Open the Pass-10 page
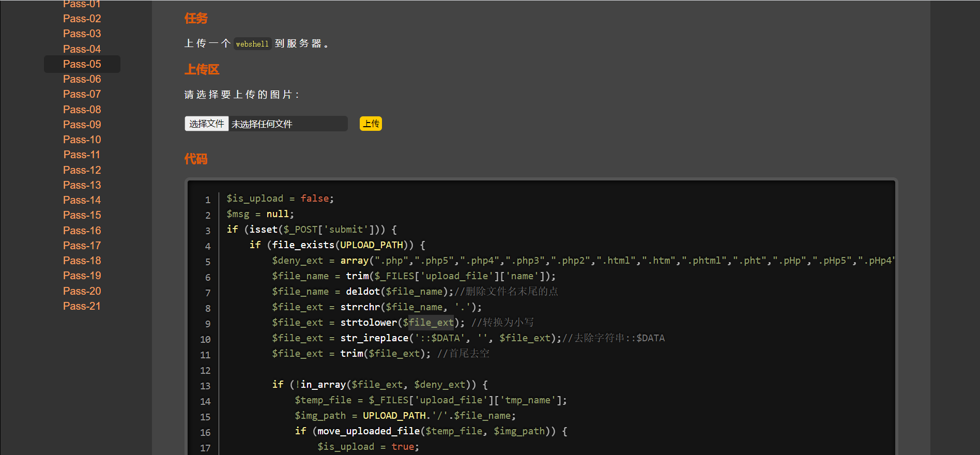Screen dimensions: 980x455 (82, 140)
